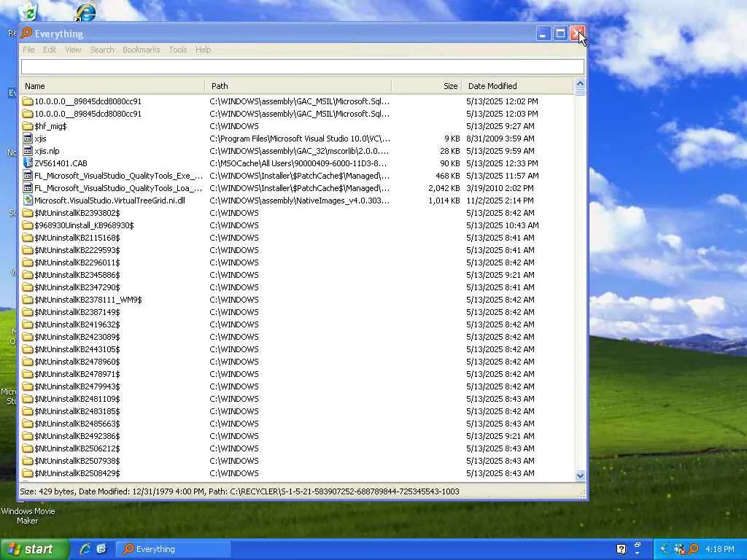The width and height of the screenshot is (747, 560).
Task: Click the Microsoft.VisualStudio.VirtualTreeGrid.ni.dll file icon
Action: (28, 201)
